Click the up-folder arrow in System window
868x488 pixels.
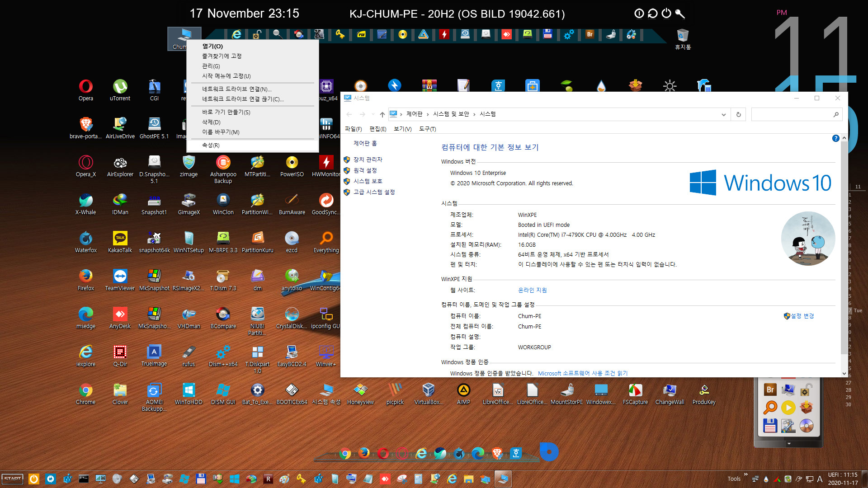tap(382, 114)
